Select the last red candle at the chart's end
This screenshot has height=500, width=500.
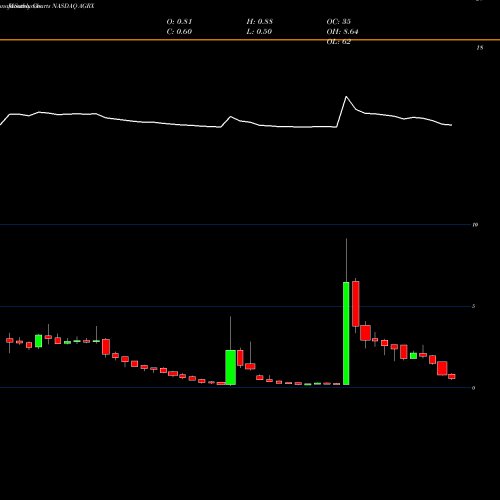pos(452,376)
